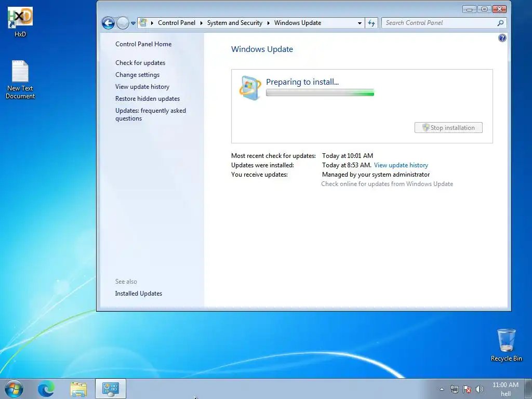Open the address bar history dropdown
The height and width of the screenshot is (399, 532).
coord(360,23)
